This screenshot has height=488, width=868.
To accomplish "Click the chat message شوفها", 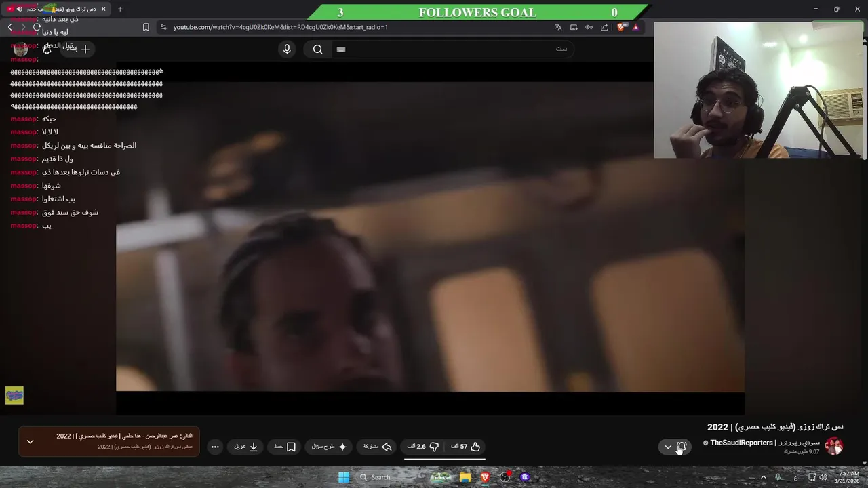I will (x=52, y=186).
